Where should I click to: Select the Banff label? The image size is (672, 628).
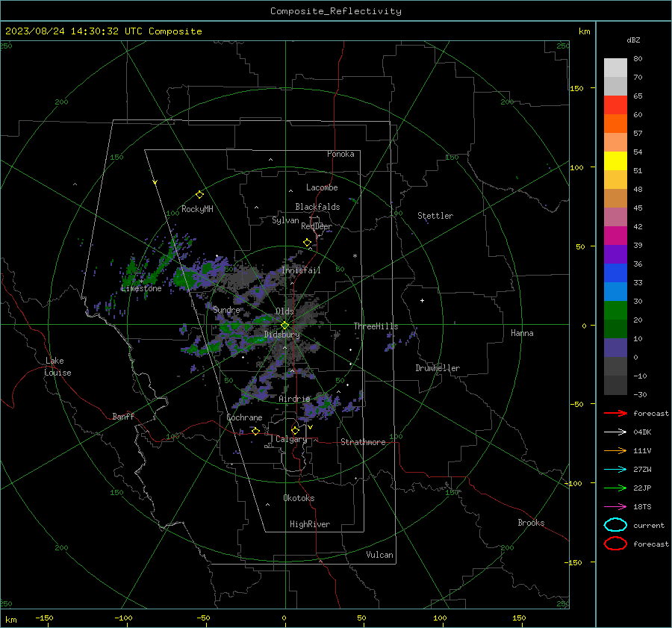tap(123, 416)
